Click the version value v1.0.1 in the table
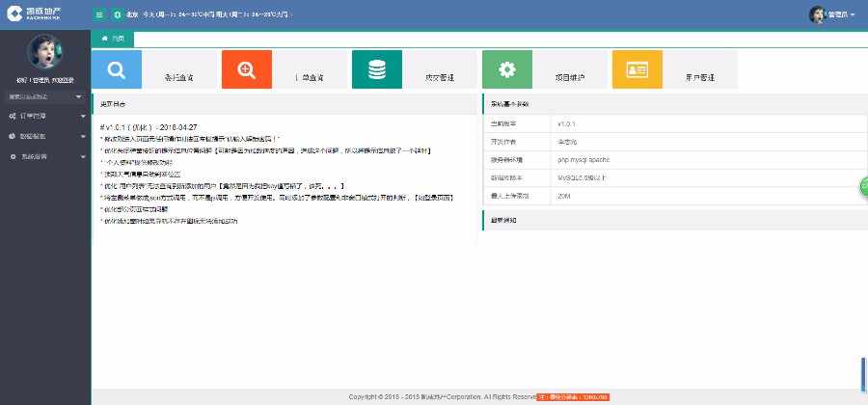Image resolution: width=868 pixels, height=405 pixels. tap(567, 124)
